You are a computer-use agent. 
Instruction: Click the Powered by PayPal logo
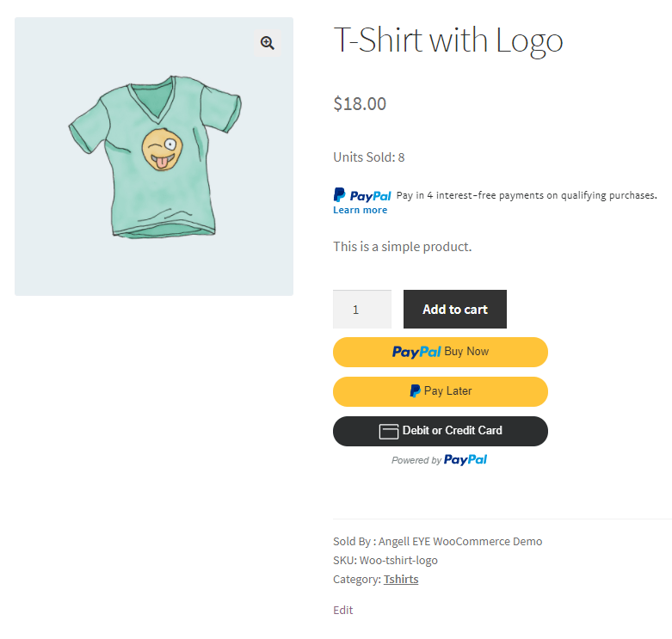[x=465, y=460]
